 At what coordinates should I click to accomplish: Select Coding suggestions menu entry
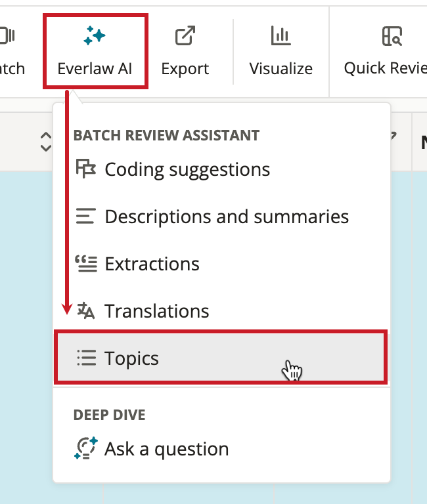click(x=221, y=169)
